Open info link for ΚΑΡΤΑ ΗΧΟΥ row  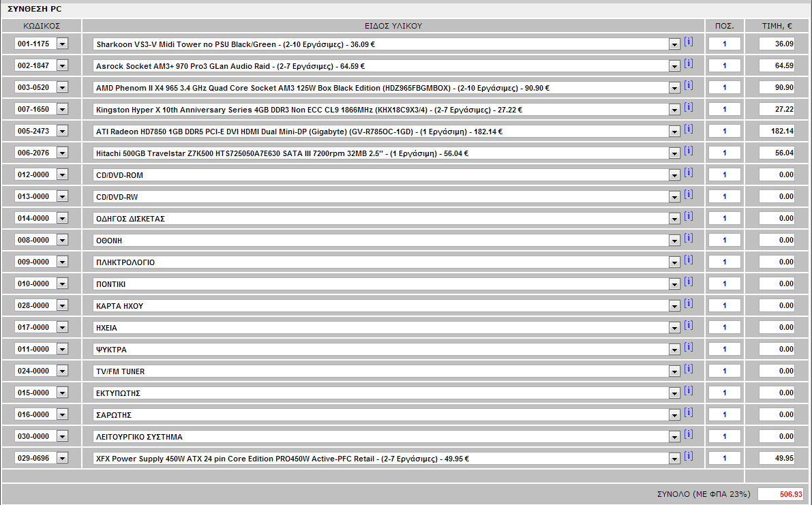[x=688, y=303]
